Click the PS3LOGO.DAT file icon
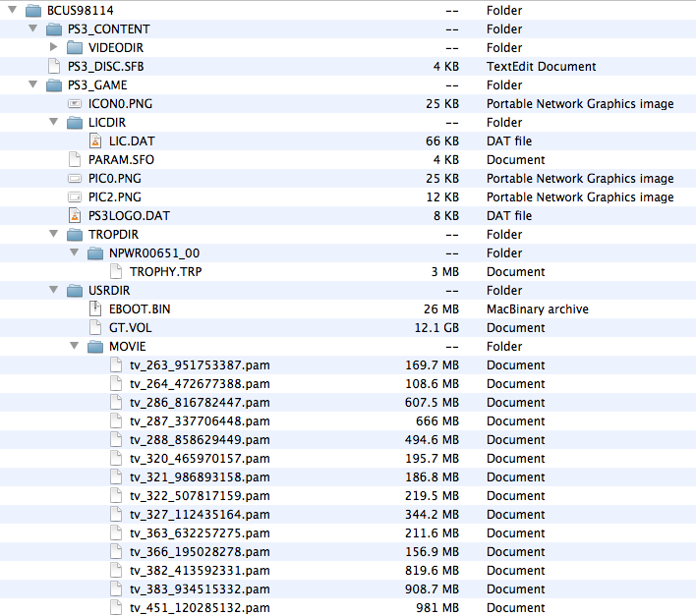696x616 pixels. tap(75, 216)
